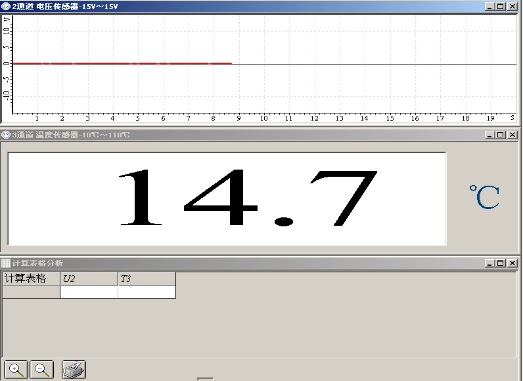The height and width of the screenshot is (381, 523).
Task: Click the 计算表格 header cell
Action: click(x=31, y=279)
